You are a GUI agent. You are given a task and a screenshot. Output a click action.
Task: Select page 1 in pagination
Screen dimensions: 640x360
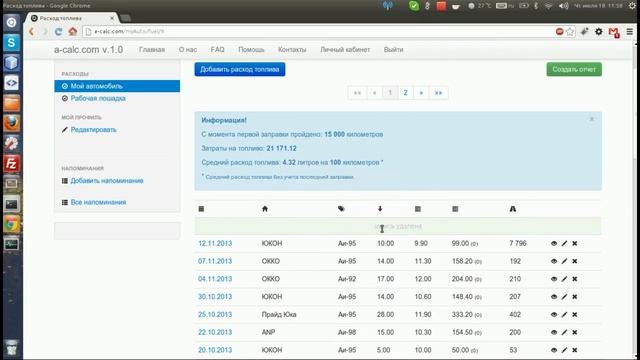(x=390, y=93)
